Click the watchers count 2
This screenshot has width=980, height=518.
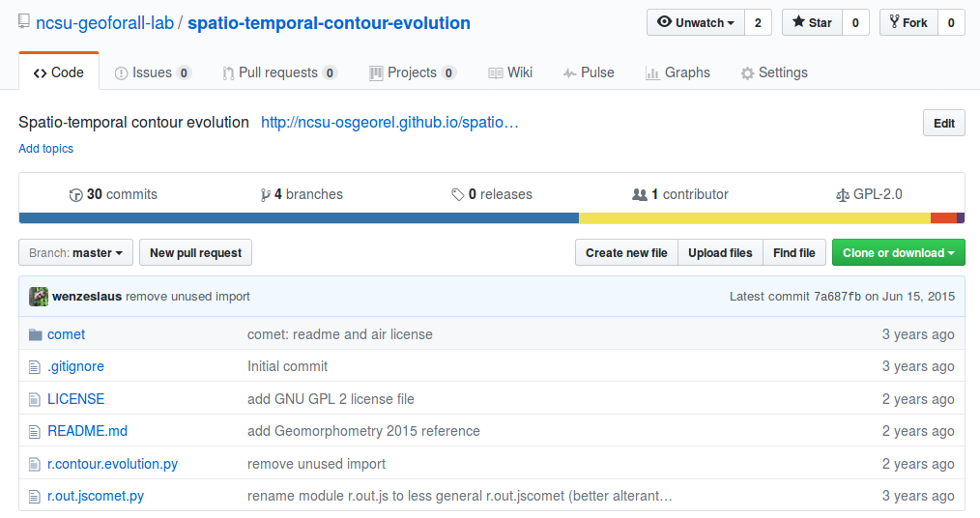[x=758, y=22]
